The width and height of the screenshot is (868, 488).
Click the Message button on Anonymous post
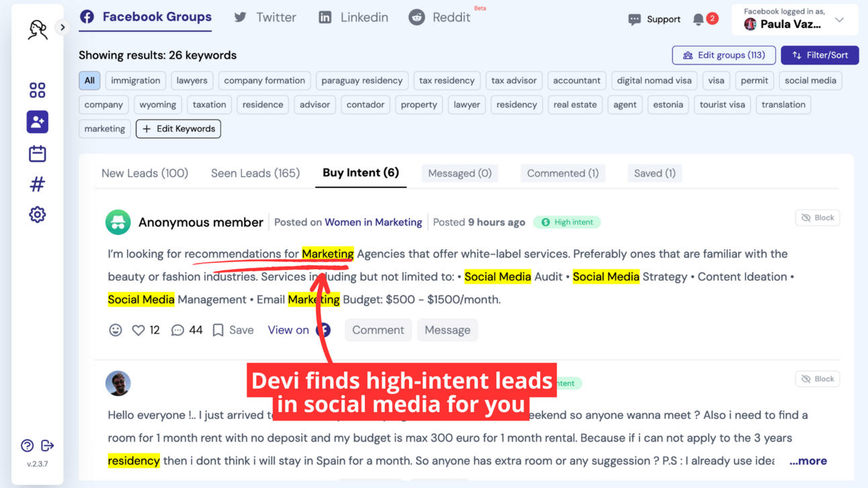447,330
